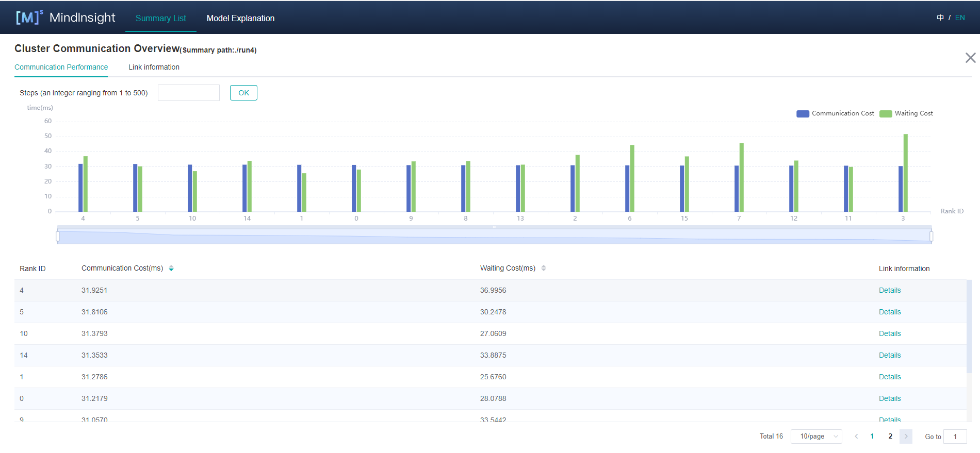Open Model Explanation in navigation
The height and width of the screenshot is (453, 980).
tap(240, 18)
